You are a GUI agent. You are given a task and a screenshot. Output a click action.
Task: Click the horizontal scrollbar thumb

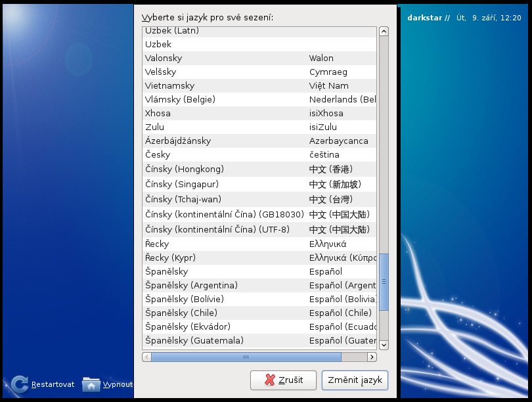click(246, 357)
